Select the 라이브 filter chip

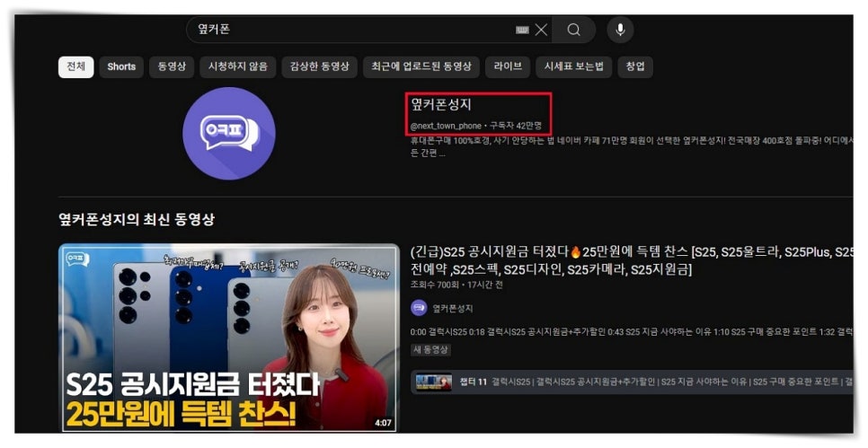[x=508, y=67]
